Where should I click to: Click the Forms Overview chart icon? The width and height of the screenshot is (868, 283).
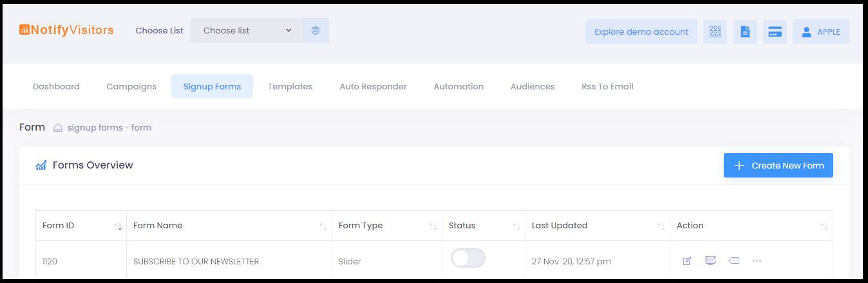point(41,165)
